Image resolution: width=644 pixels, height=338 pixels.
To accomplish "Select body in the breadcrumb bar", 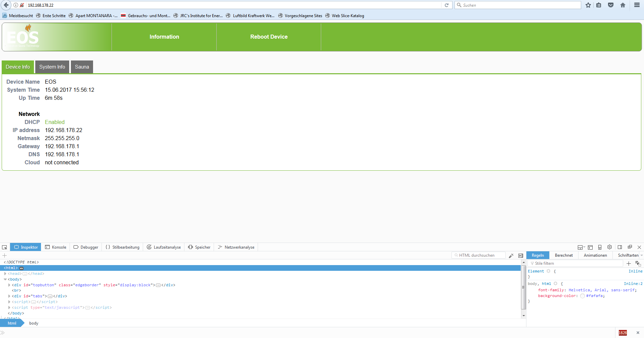I will pyautogui.click(x=34, y=323).
